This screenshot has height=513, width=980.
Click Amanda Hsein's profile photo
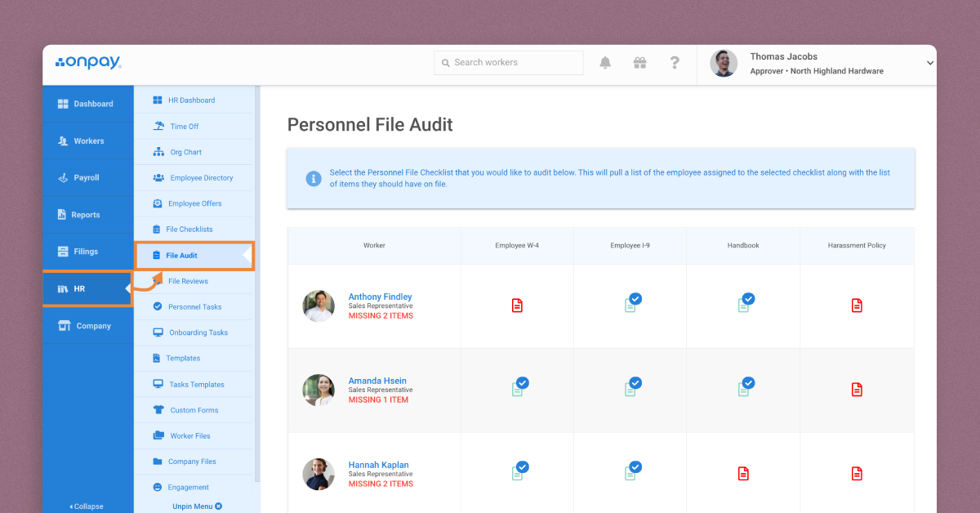pyautogui.click(x=318, y=390)
